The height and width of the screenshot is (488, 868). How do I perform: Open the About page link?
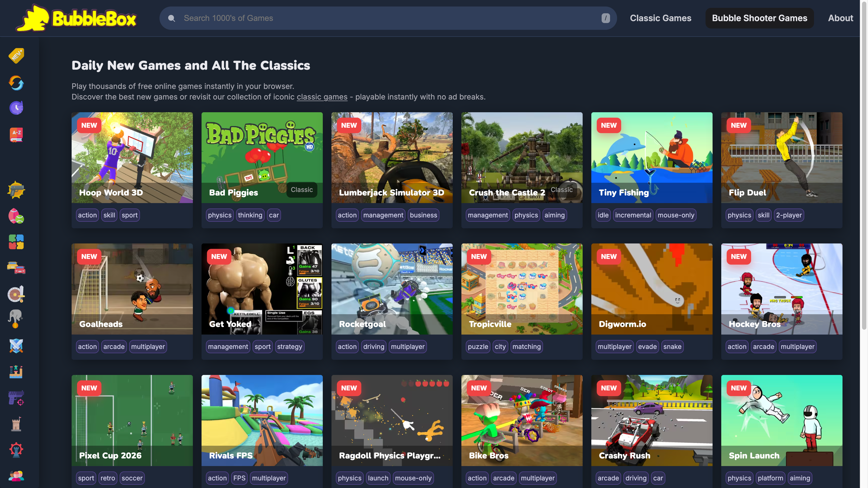click(840, 18)
